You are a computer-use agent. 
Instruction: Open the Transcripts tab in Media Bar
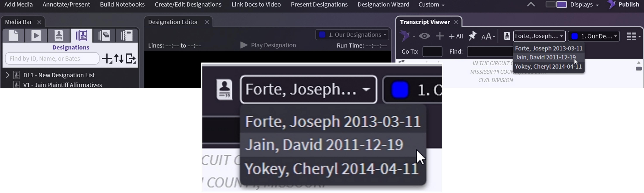[x=59, y=36]
